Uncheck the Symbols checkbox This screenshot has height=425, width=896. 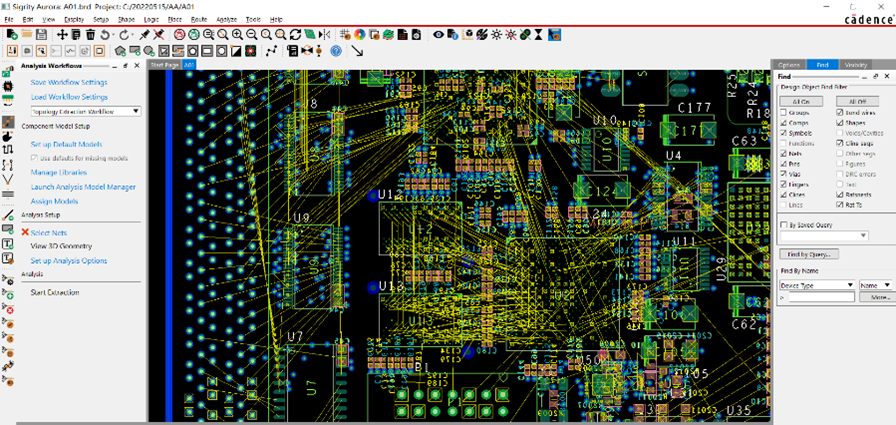[x=783, y=133]
